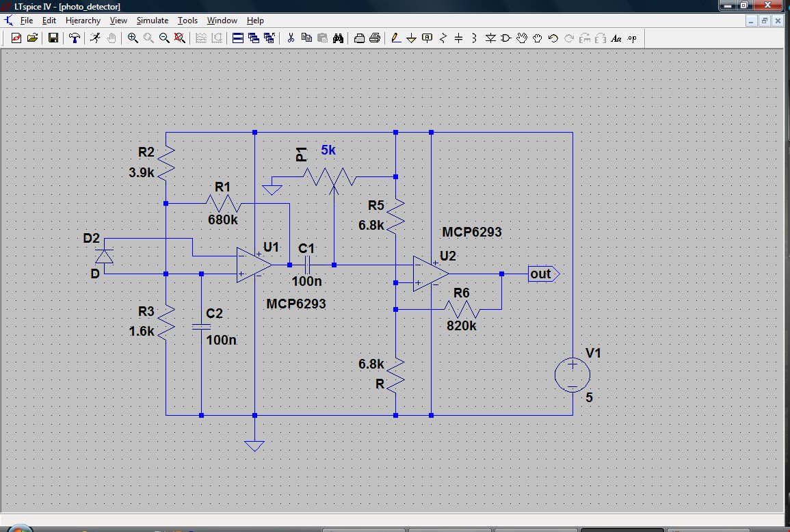Open Component library (gate icon)

[x=506, y=38]
